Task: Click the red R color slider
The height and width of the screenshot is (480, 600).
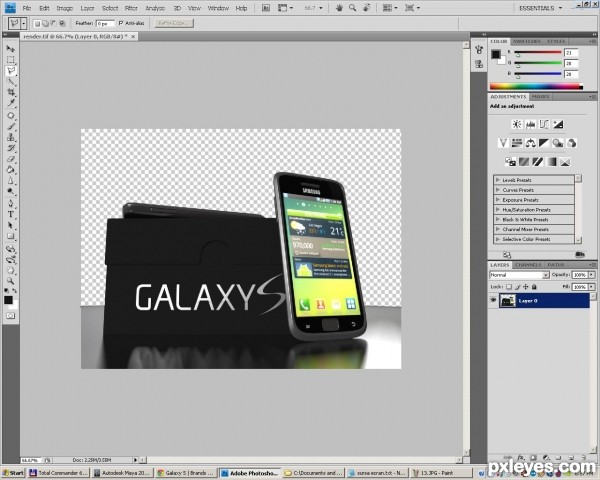Action: [538, 52]
